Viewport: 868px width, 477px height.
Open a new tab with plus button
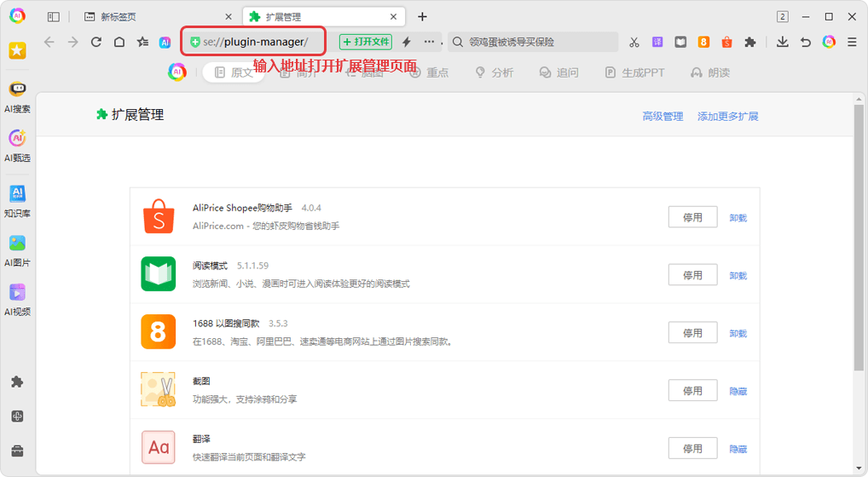tap(422, 17)
